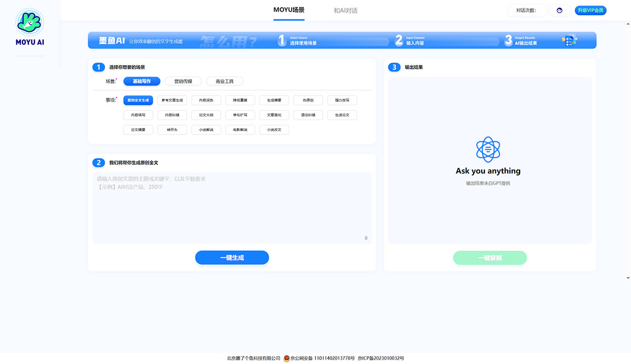631x364 pixels.
Task: Select the 商业工具 scene option
Action: point(225,81)
